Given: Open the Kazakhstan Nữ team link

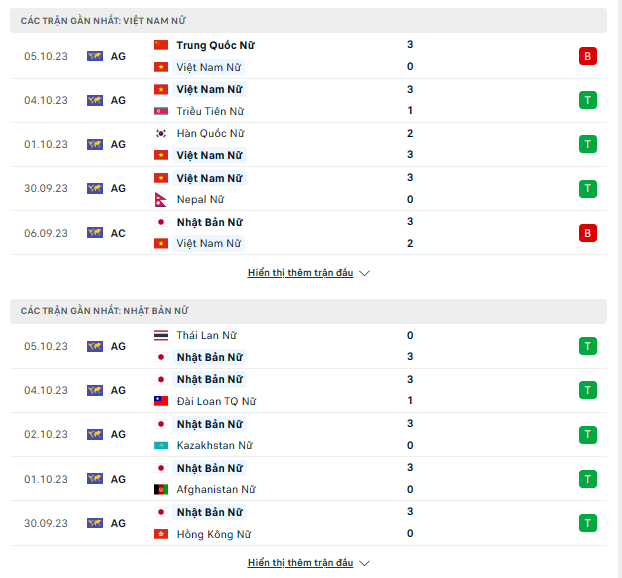Looking at the screenshot, I should (214, 445).
